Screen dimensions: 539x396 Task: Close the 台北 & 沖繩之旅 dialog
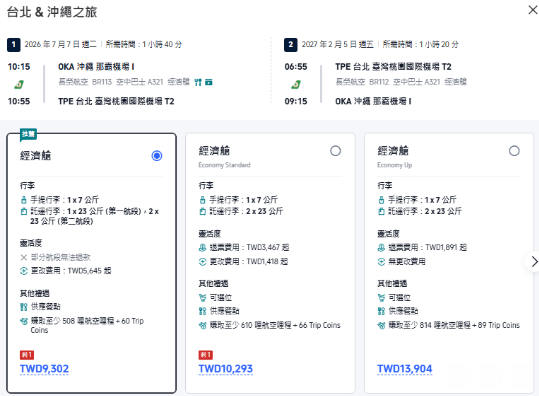click(532, 10)
